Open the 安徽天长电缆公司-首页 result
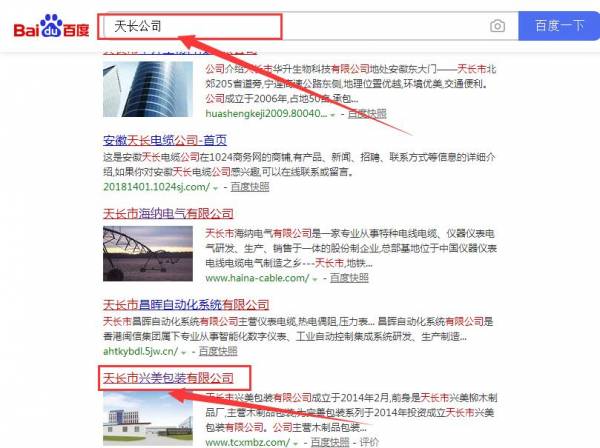 [x=165, y=140]
